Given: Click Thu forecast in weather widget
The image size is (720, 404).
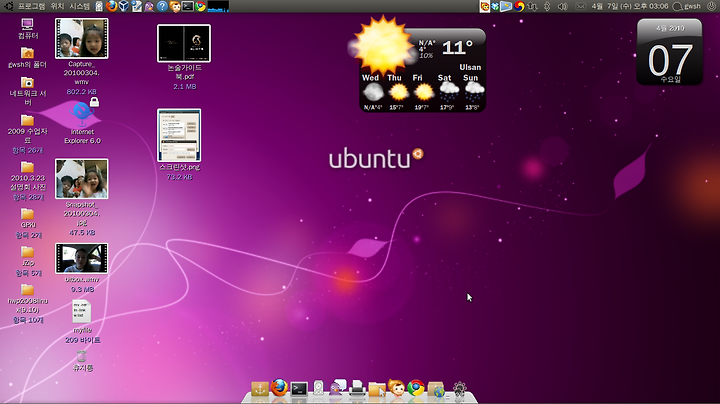Looking at the screenshot, I should pyautogui.click(x=397, y=92).
